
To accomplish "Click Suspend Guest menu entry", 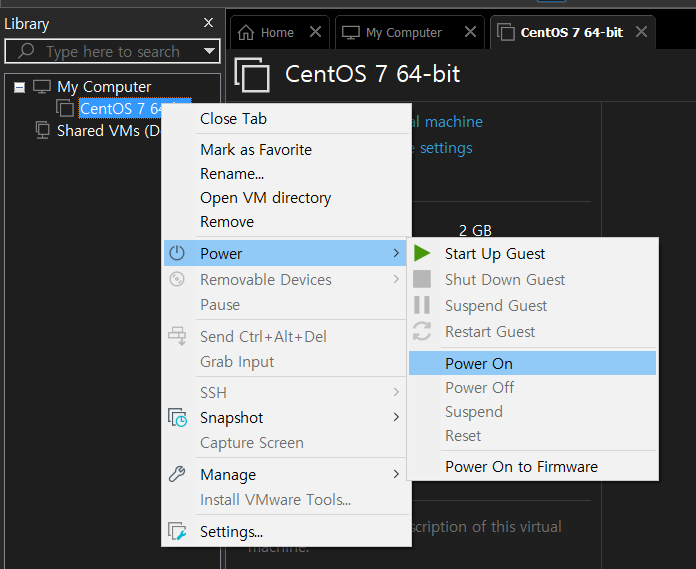I will click(532, 305).
